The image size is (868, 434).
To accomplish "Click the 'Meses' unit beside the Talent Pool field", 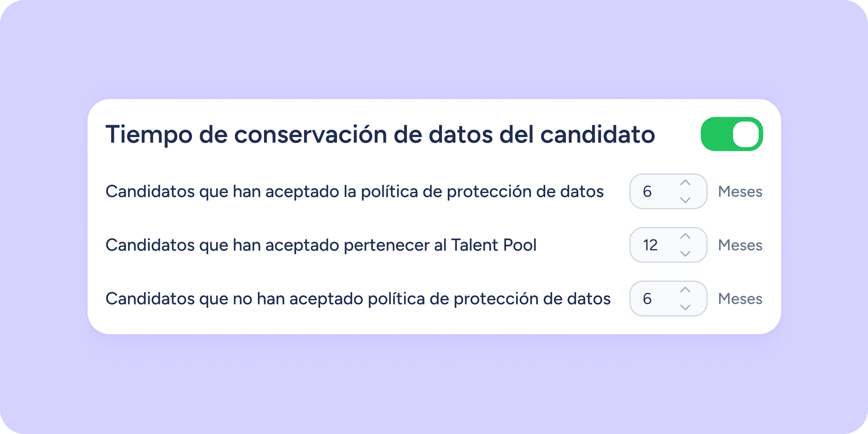I will (x=740, y=245).
